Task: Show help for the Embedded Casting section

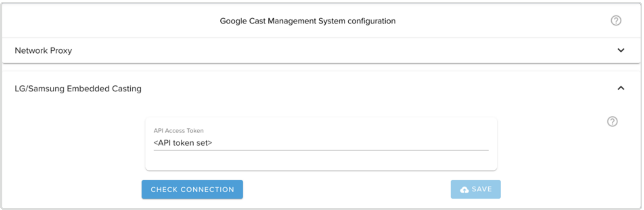Action: click(x=612, y=121)
